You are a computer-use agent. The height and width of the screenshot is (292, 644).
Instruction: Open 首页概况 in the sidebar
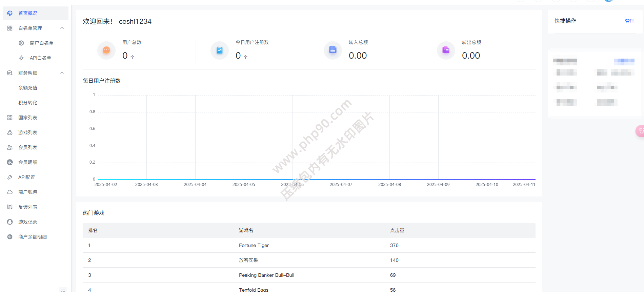click(x=28, y=13)
